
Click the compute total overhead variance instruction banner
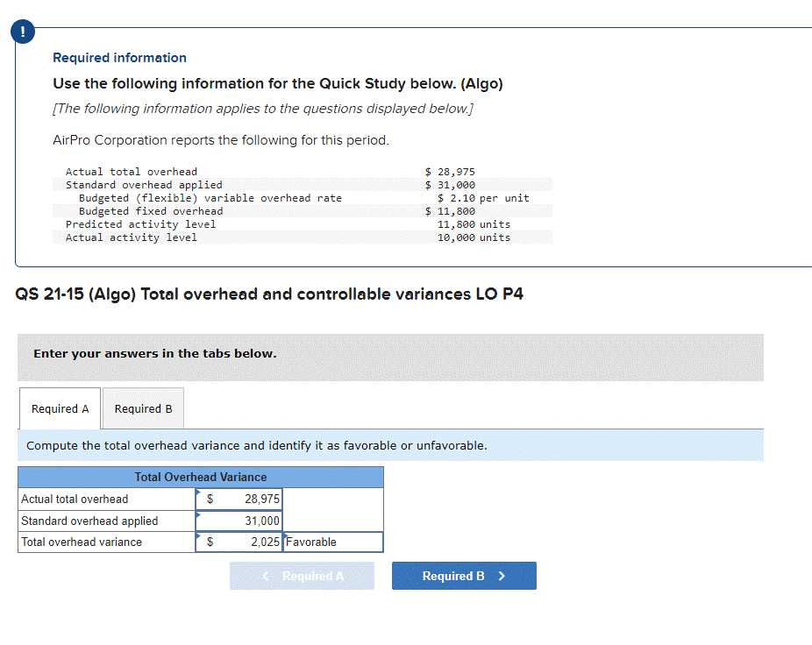(x=256, y=445)
